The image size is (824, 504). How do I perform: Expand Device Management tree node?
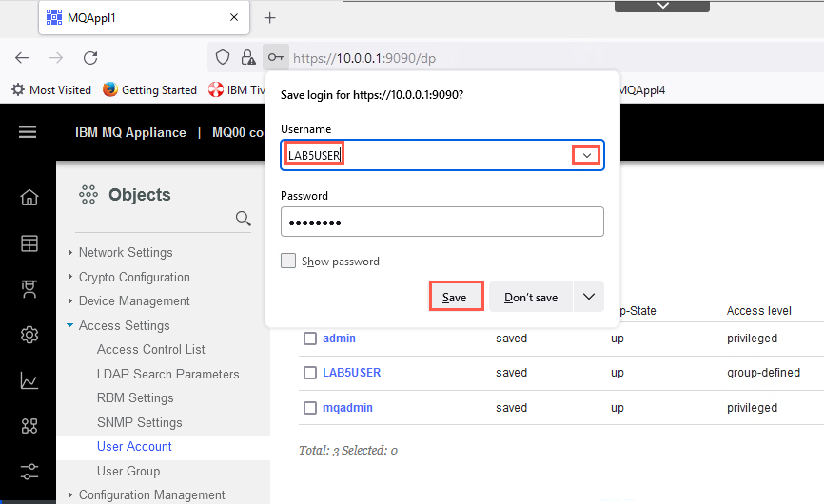[69, 300]
